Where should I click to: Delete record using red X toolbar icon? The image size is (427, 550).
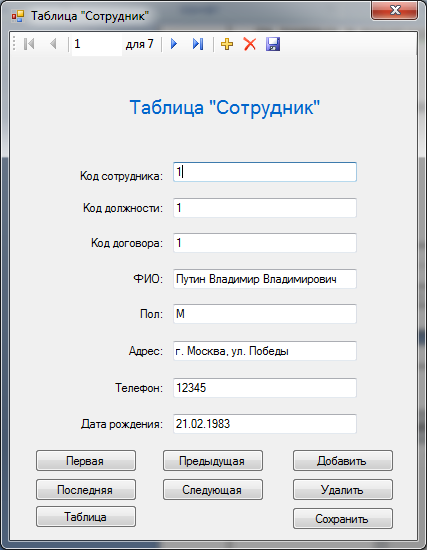coord(249,44)
